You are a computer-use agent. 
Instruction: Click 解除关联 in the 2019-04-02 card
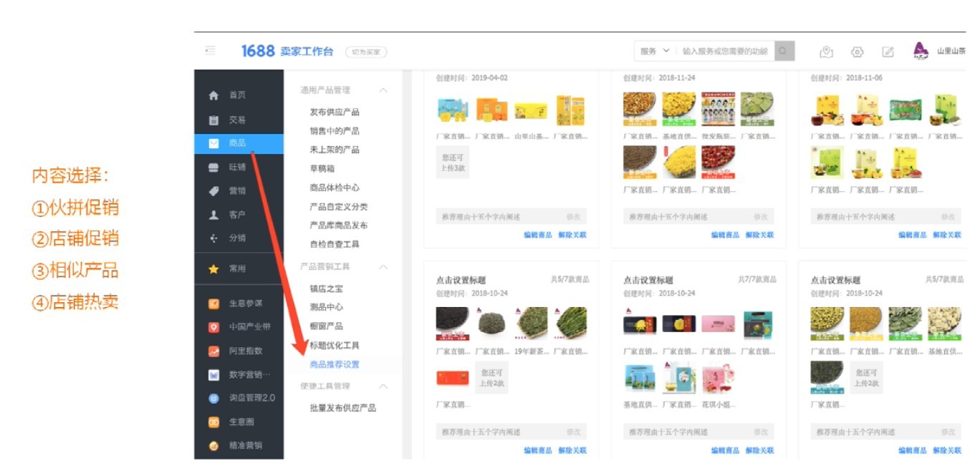pos(572,235)
